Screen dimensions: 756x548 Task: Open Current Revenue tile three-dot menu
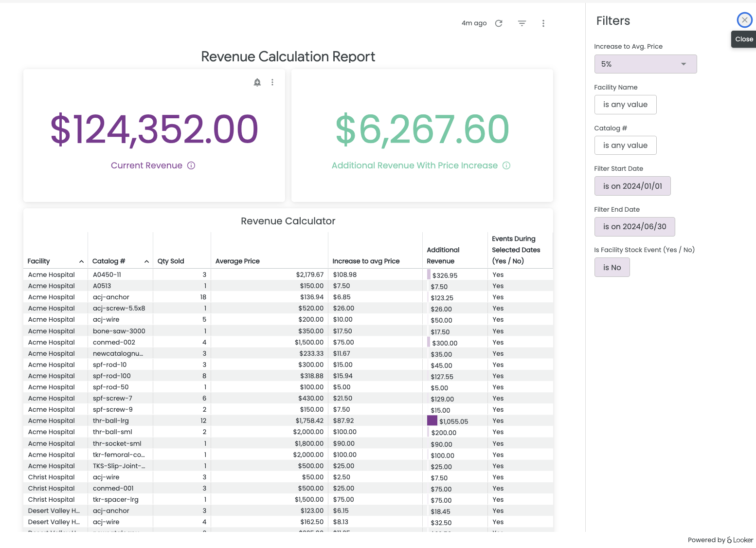(272, 82)
